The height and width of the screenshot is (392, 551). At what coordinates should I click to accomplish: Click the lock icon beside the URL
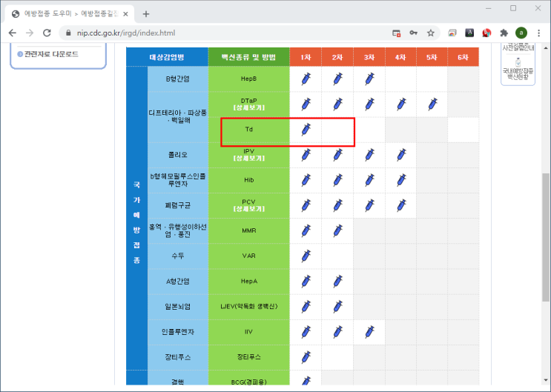(68, 33)
